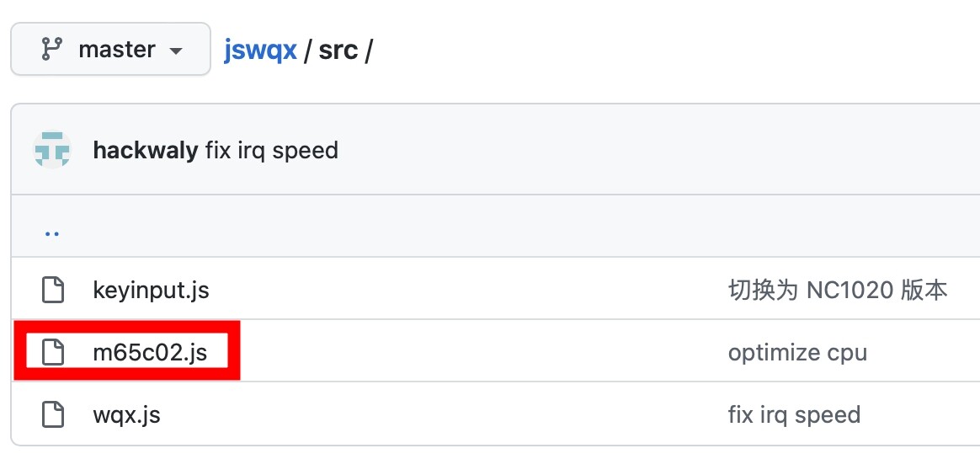Click the 'master' label text on branch button
Image resolution: width=980 pixels, height=475 pixels.
[x=116, y=50]
